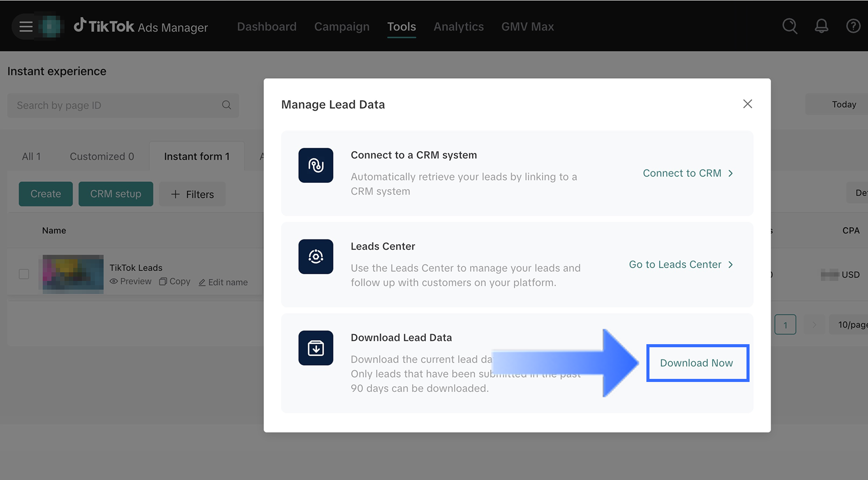Click the CPA column header
868x480 pixels.
coord(851,231)
